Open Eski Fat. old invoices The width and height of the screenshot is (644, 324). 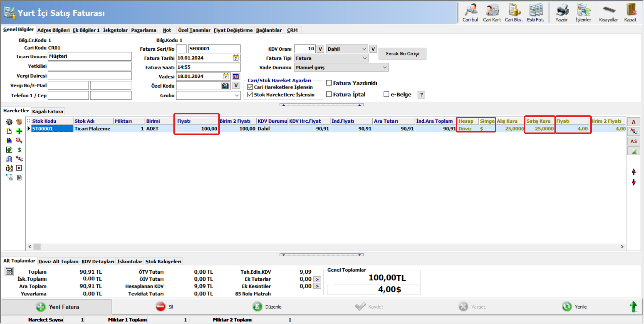pyautogui.click(x=536, y=13)
